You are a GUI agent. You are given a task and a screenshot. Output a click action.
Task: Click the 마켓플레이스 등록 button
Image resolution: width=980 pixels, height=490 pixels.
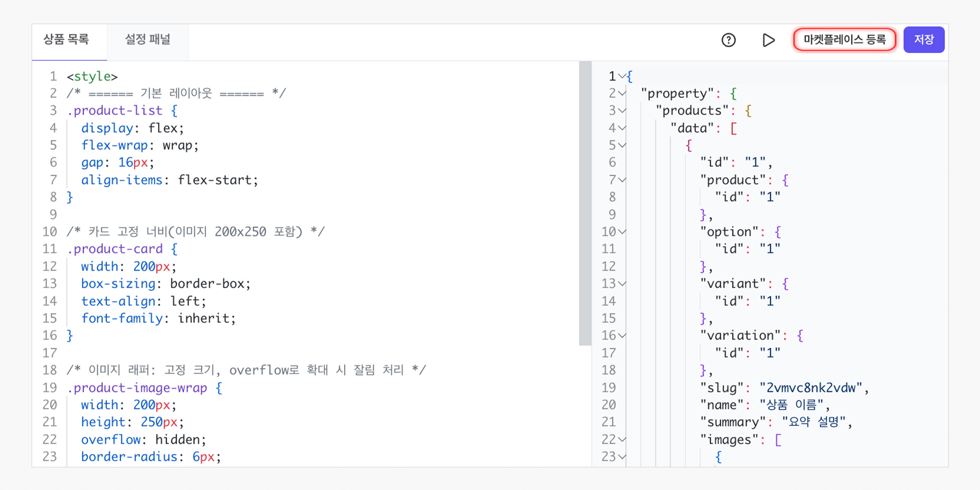pos(844,40)
